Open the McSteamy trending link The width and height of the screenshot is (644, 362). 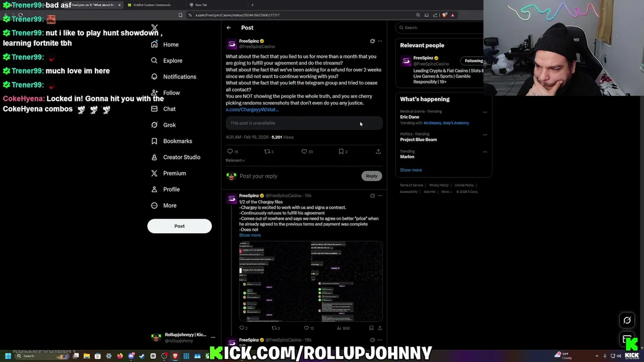(x=432, y=123)
